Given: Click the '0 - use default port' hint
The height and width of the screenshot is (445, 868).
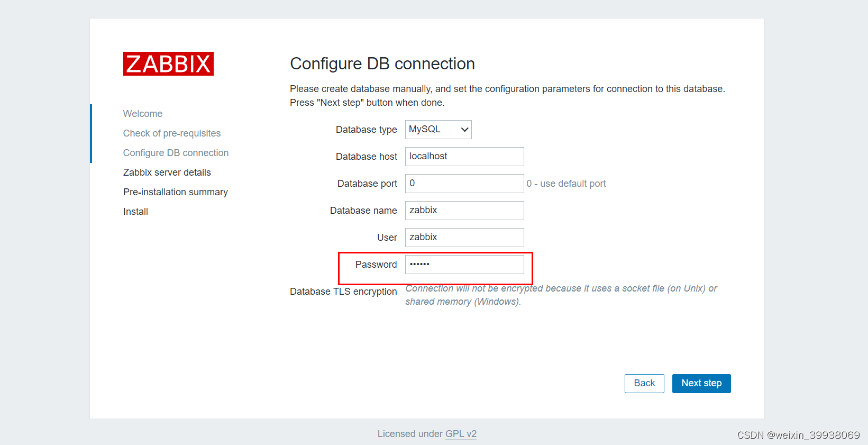Looking at the screenshot, I should 566,184.
